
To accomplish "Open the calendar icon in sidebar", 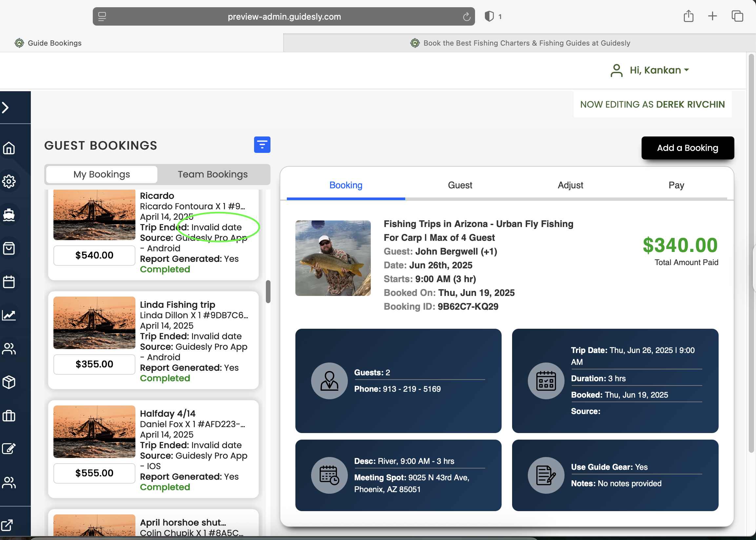I will (9, 281).
